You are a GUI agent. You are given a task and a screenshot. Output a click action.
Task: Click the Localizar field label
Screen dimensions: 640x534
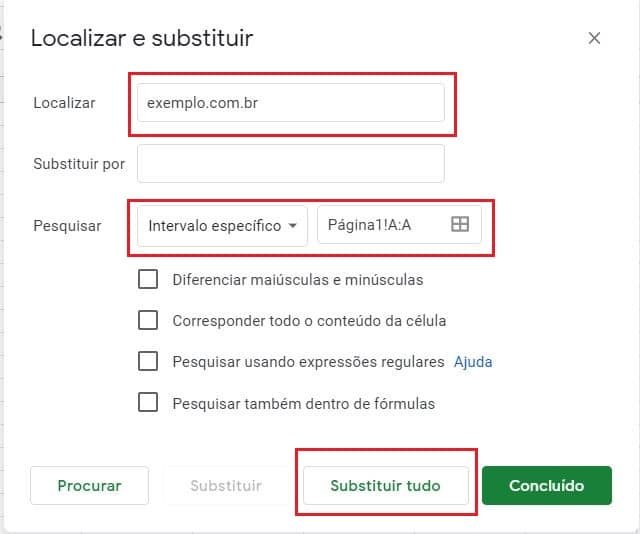[64, 103]
